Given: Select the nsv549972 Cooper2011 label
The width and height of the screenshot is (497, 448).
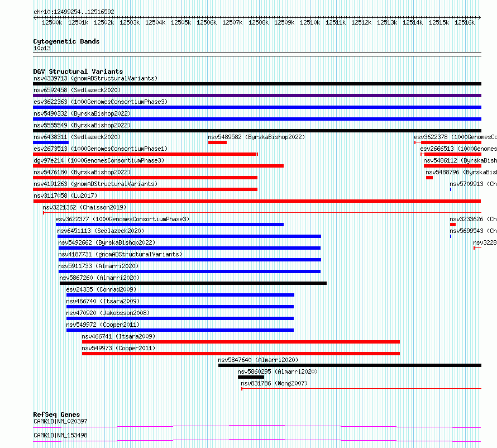Looking at the screenshot, I should (103, 325).
